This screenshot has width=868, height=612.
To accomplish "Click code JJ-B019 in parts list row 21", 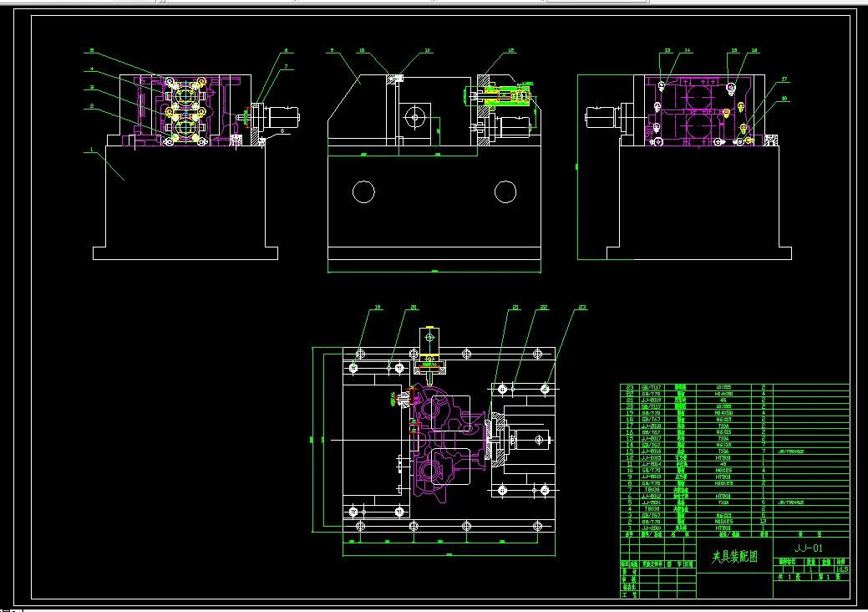I will click(651, 400).
